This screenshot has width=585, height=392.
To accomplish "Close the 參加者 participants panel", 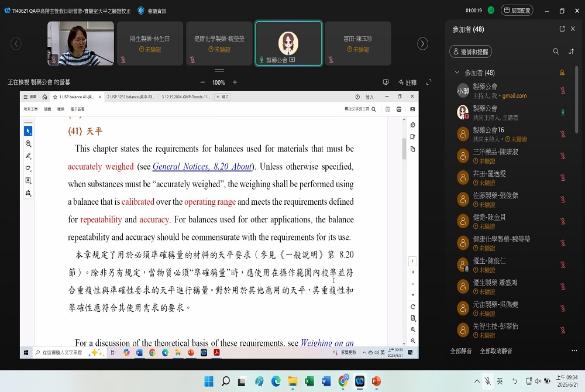I will point(573,29).
